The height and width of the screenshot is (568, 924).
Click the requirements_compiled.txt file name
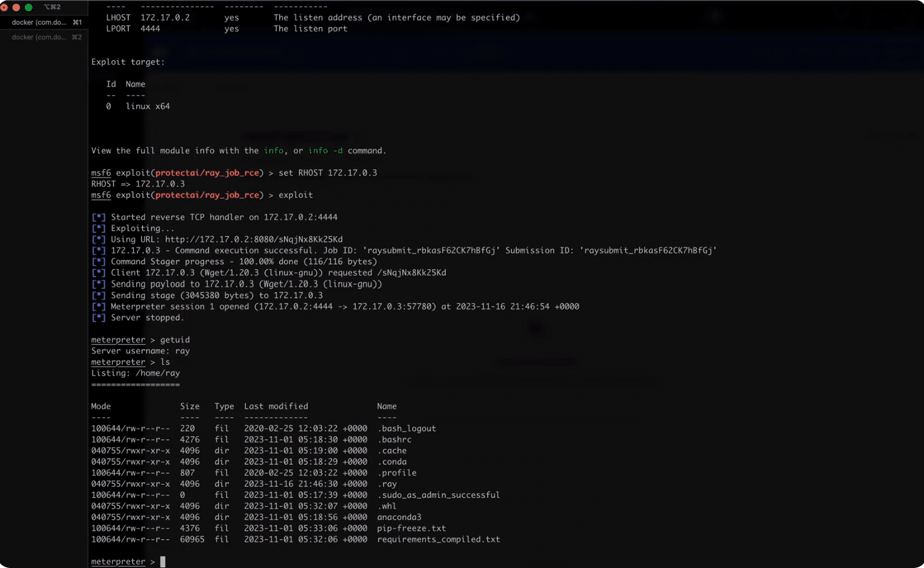tap(438, 540)
